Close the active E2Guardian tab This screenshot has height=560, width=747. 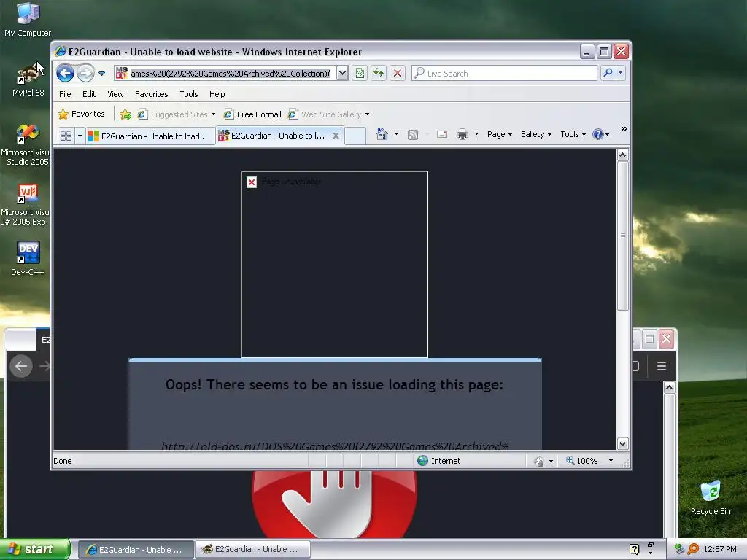coord(336,136)
